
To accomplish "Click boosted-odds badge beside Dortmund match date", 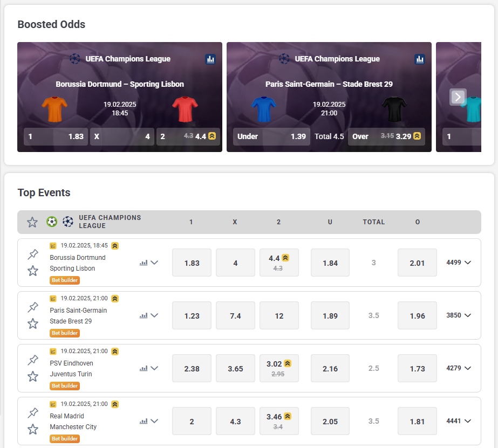I will click(115, 246).
